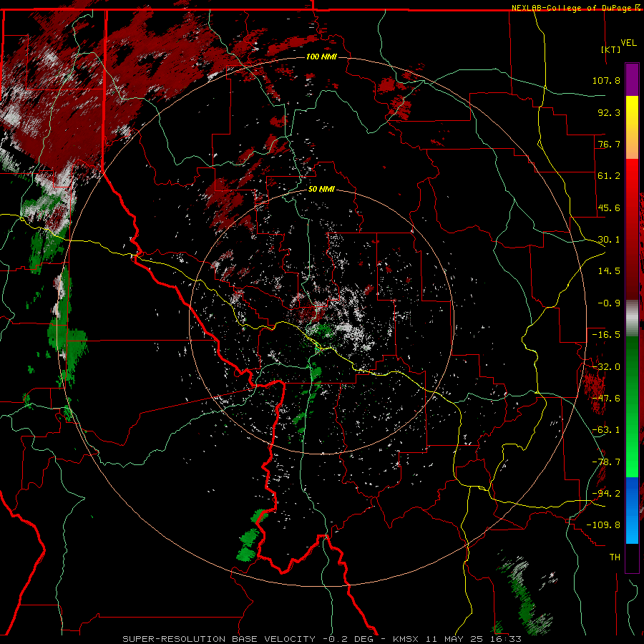The image size is (644, 644).
Task: Click the 100 NMI range ring label
Action: pos(321,57)
